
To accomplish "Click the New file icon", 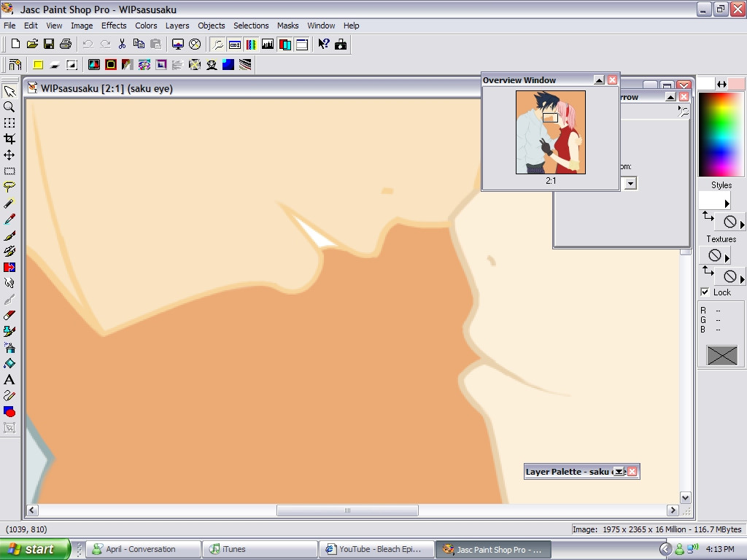I will [15, 44].
